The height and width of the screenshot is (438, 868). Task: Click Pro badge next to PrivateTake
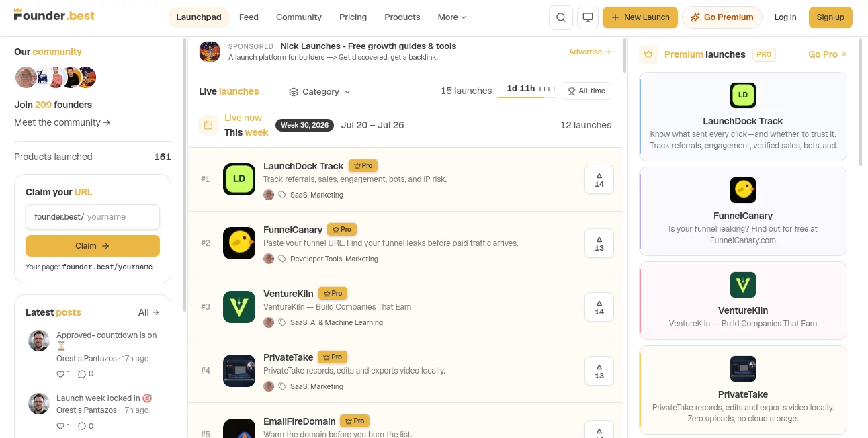(333, 357)
